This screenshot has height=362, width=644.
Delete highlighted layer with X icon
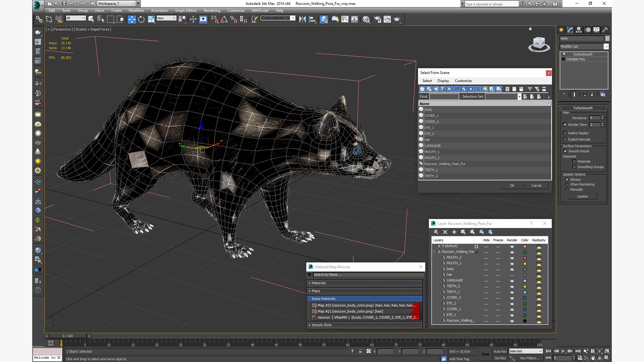tap(445, 232)
